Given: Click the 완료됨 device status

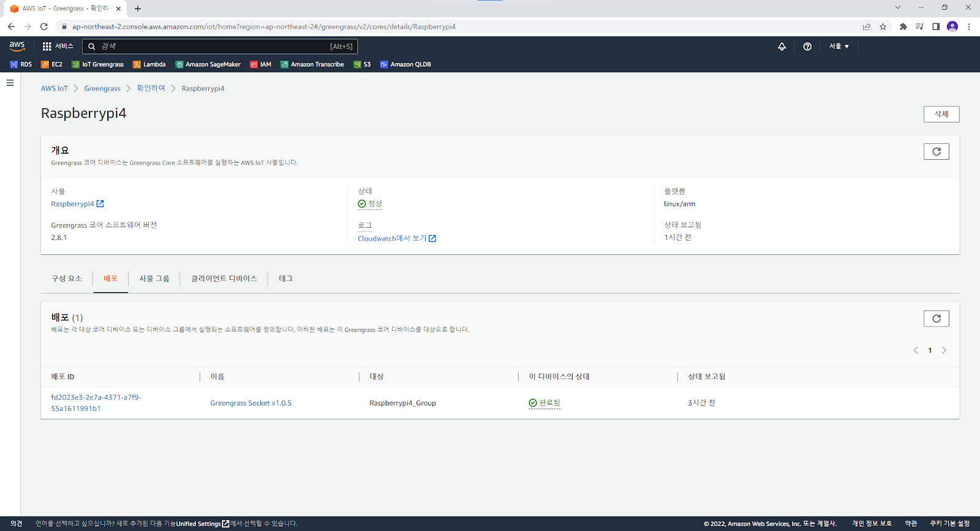Looking at the screenshot, I should 545,403.
